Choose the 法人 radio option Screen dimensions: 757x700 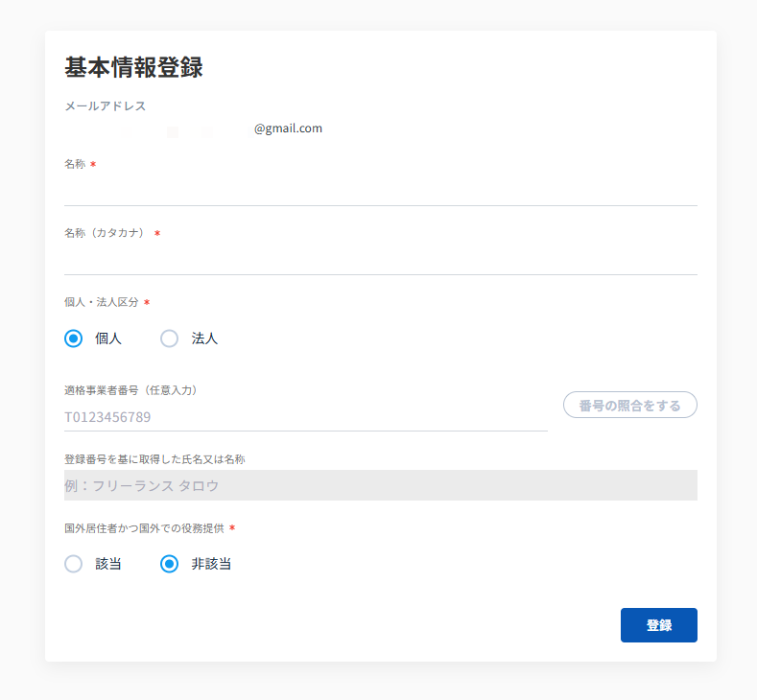(x=170, y=338)
